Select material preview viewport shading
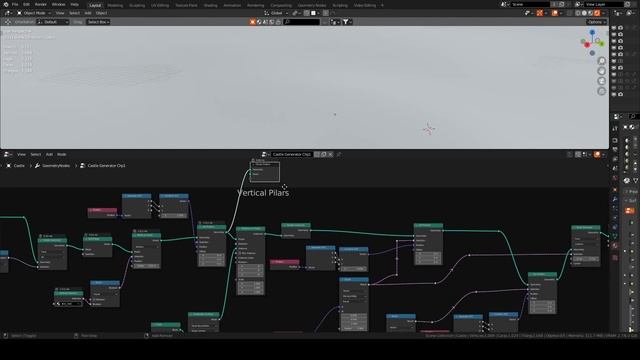 tap(591, 13)
